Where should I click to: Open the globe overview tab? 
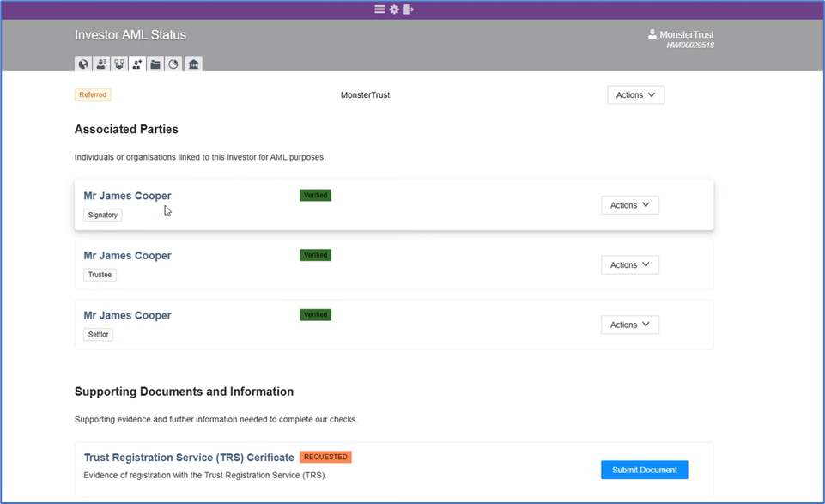pyautogui.click(x=83, y=64)
